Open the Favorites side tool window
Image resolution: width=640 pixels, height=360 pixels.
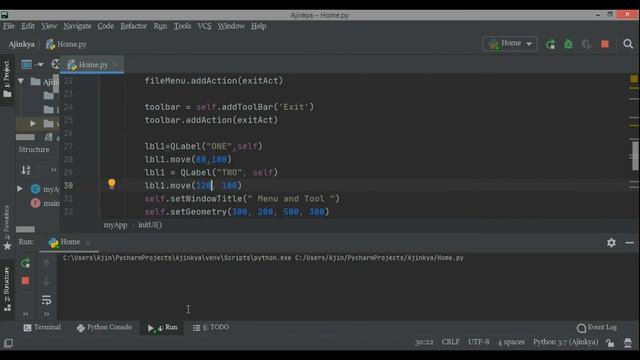coord(7,228)
